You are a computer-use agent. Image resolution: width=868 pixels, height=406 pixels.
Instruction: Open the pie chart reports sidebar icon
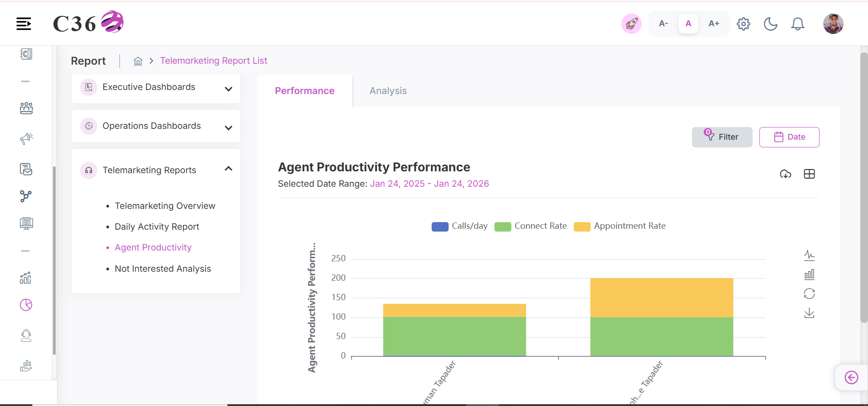(x=26, y=305)
